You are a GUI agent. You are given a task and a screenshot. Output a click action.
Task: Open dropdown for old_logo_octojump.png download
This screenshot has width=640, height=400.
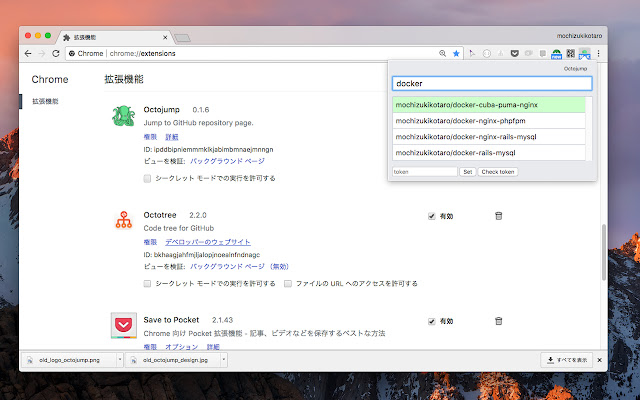120,360
